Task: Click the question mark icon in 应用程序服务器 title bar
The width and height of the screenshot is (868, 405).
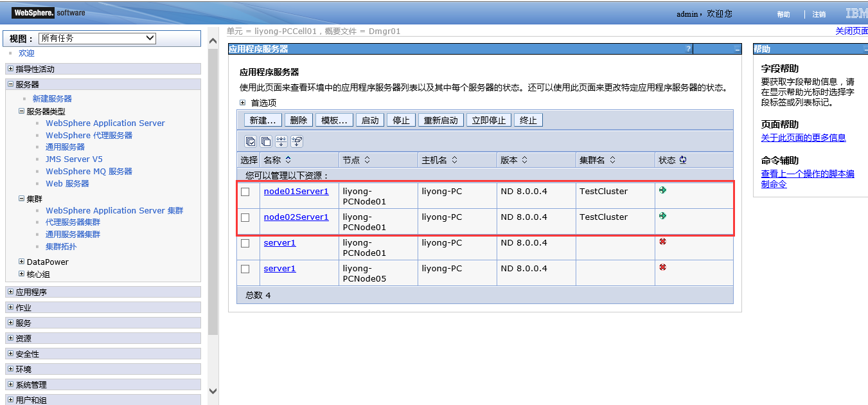Action: pyautogui.click(x=688, y=49)
